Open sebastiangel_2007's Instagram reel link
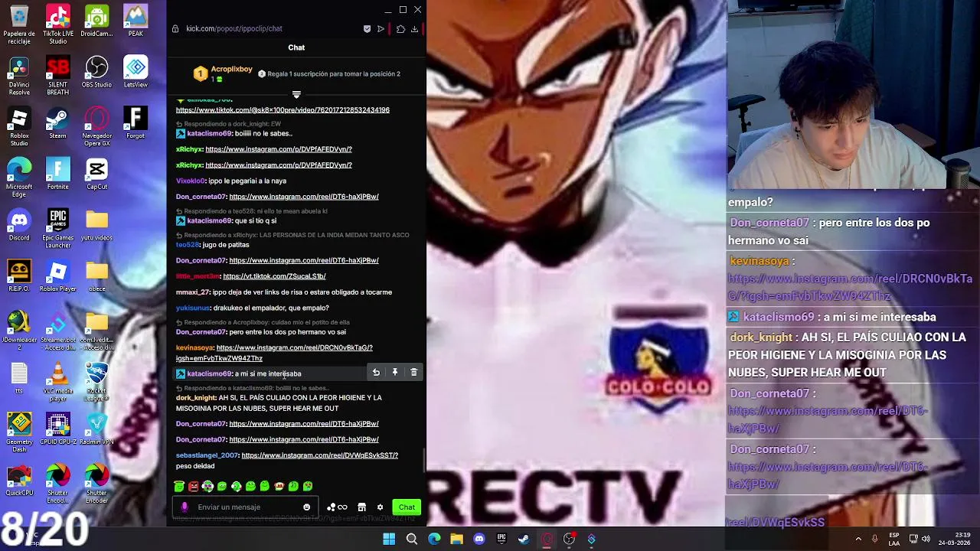 pos(319,455)
